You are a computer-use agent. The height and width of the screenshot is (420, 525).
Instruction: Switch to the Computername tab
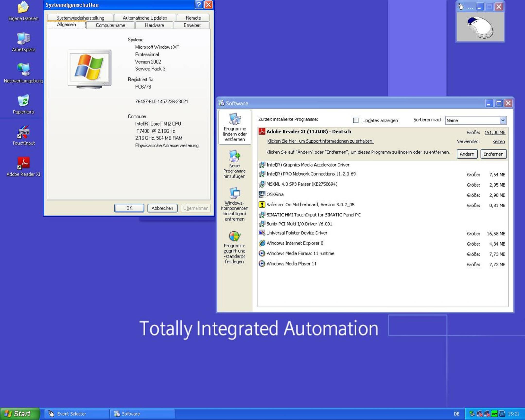(x=110, y=25)
